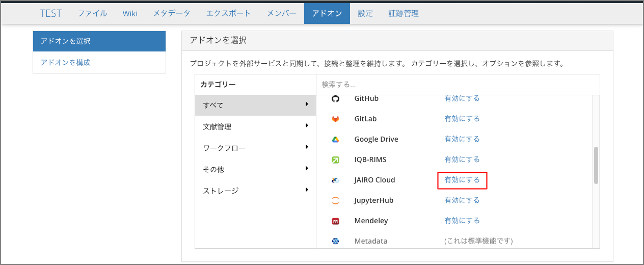
Task: Enable GitHub with 有効にする link
Action: [x=462, y=98]
